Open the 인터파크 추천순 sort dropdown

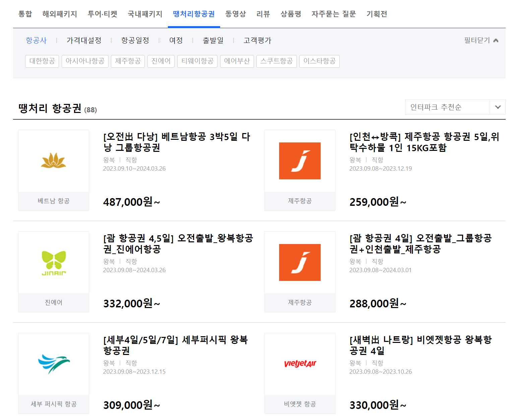pos(454,107)
